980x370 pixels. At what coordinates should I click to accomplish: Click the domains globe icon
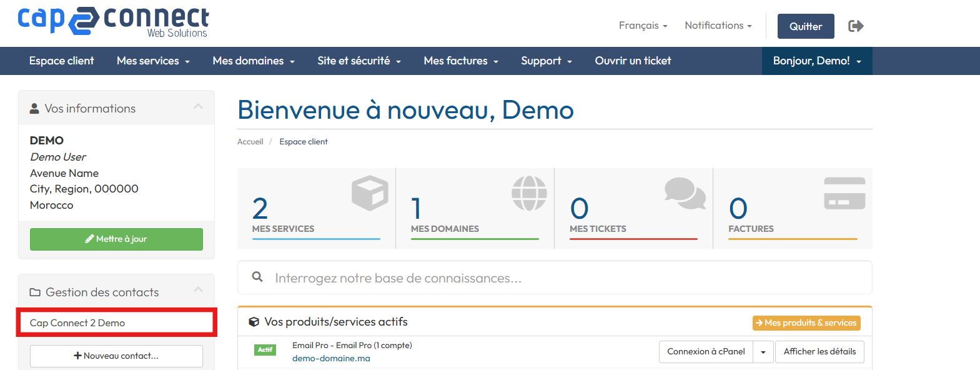[x=529, y=192]
